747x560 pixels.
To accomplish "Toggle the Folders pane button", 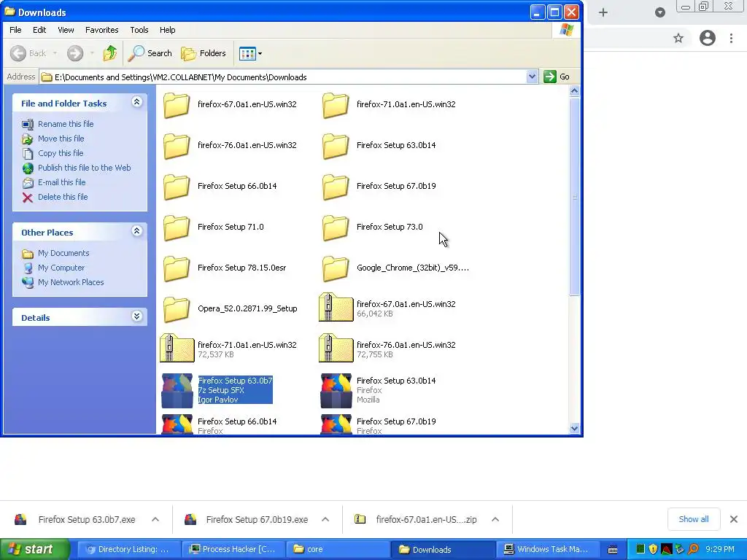I will pos(204,53).
